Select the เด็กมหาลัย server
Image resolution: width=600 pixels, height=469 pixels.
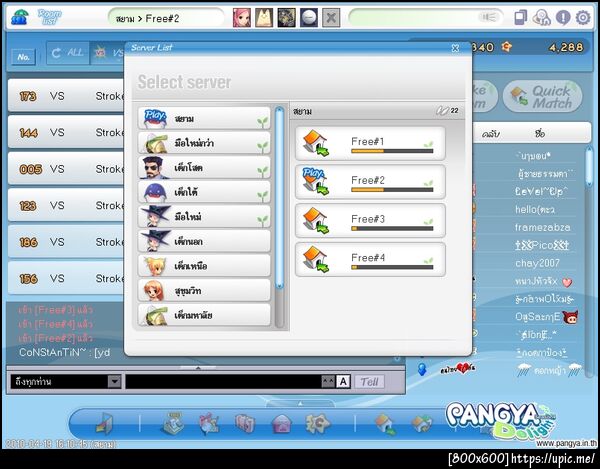[x=204, y=314]
